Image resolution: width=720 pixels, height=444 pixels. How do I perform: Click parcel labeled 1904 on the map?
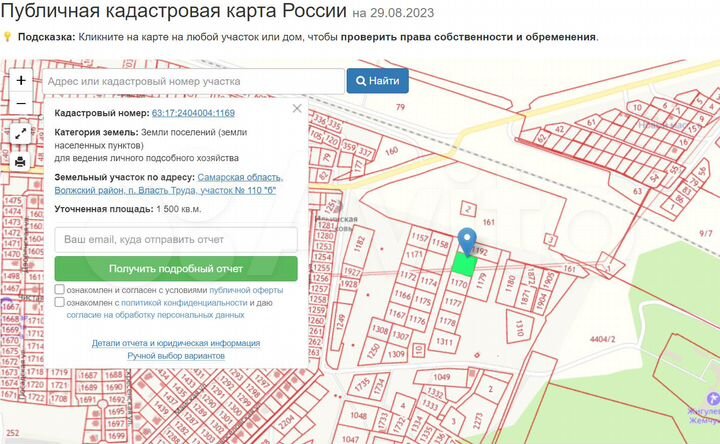pos(541,300)
